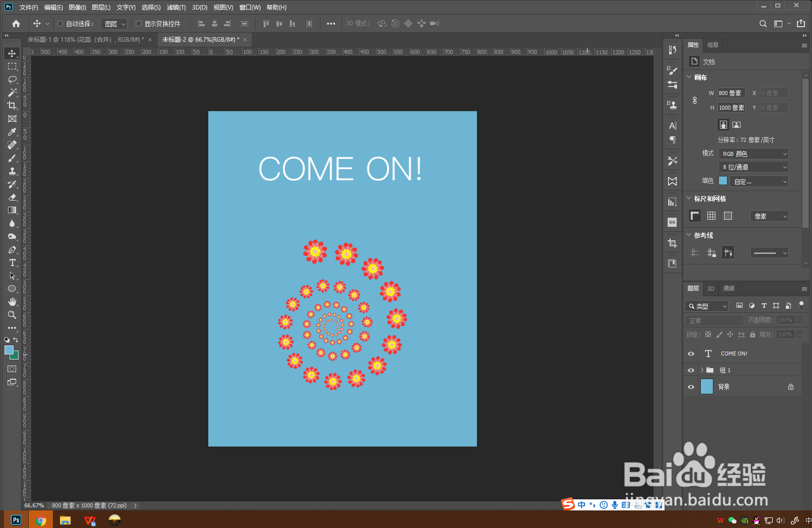Select the Lasso tool

[x=12, y=79]
